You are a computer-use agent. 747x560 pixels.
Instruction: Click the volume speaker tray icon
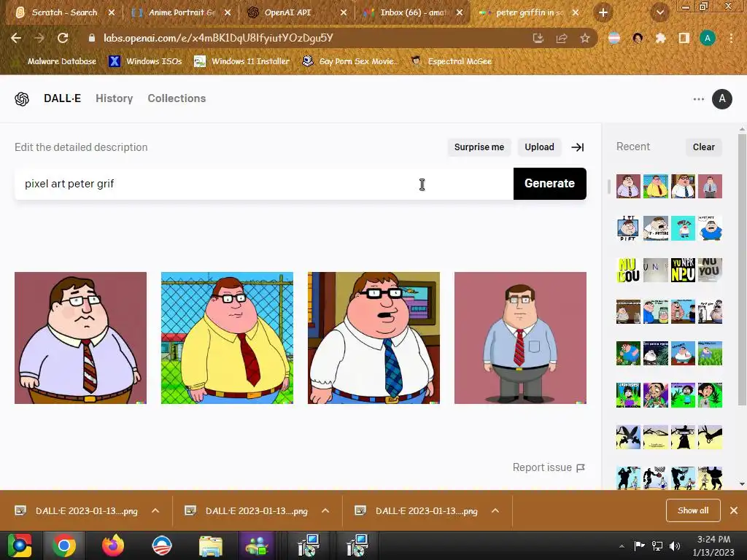click(675, 545)
